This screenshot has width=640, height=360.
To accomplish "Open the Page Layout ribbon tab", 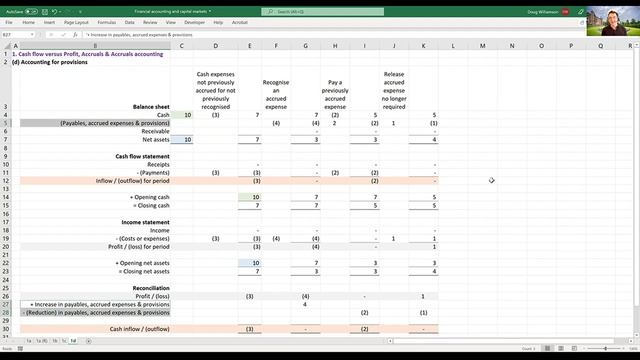I will point(76,22).
